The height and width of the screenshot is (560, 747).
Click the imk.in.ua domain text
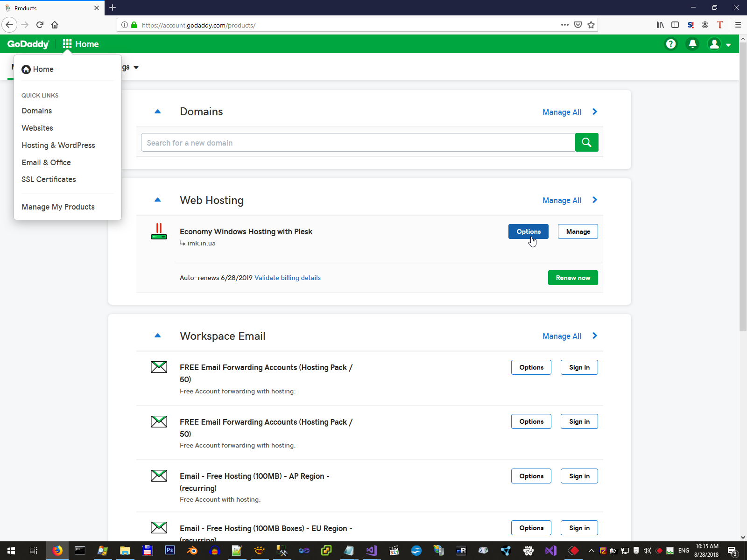(202, 243)
